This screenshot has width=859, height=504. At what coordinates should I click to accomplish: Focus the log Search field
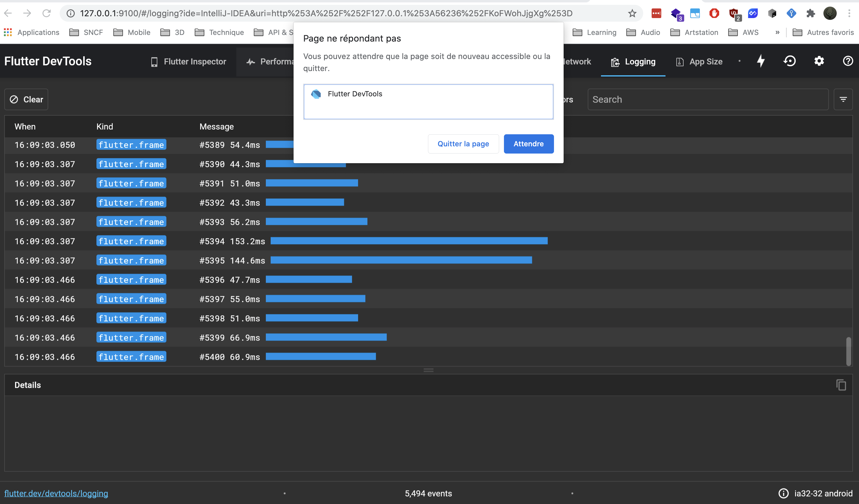pos(708,99)
